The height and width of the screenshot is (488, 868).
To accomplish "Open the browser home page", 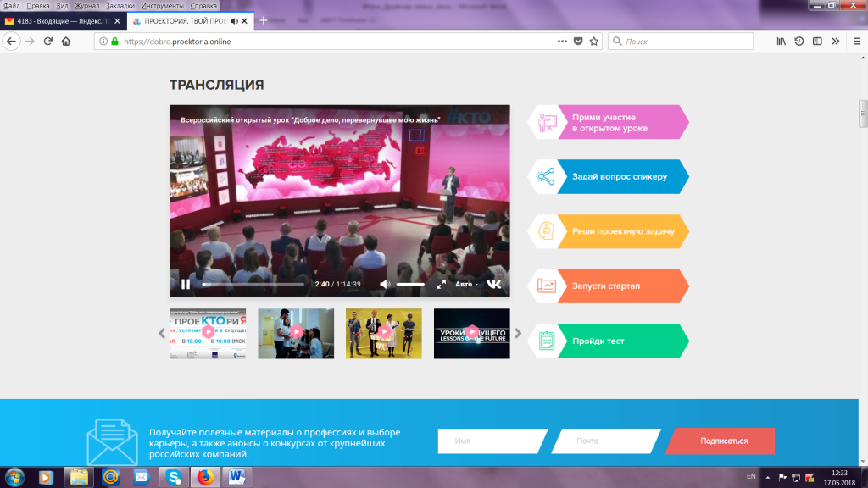I will 66,42.
